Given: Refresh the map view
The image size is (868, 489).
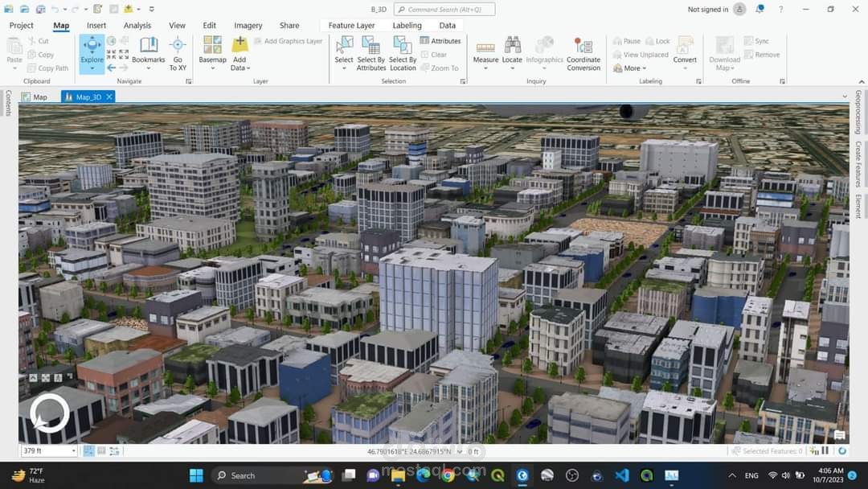Looking at the screenshot, I should pyautogui.click(x=842, y=450).
